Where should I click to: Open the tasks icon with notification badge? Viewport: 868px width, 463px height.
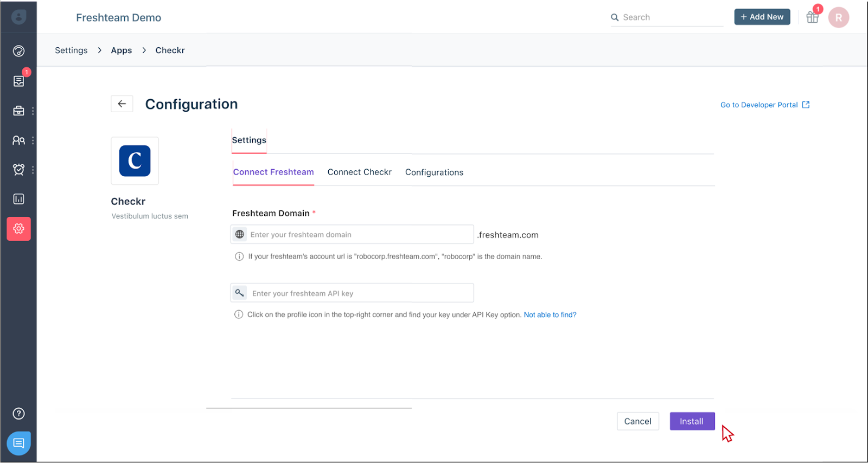(x=19, y=81)
